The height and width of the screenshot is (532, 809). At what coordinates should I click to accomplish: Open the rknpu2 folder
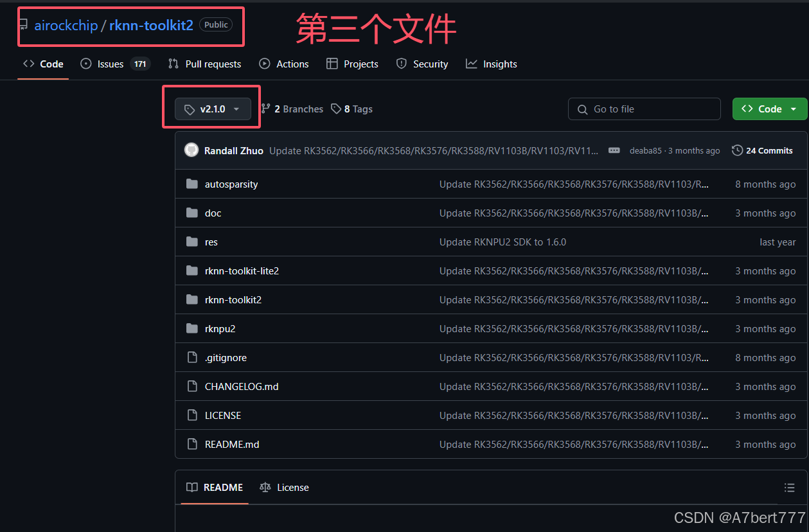[x=220, y=329]
